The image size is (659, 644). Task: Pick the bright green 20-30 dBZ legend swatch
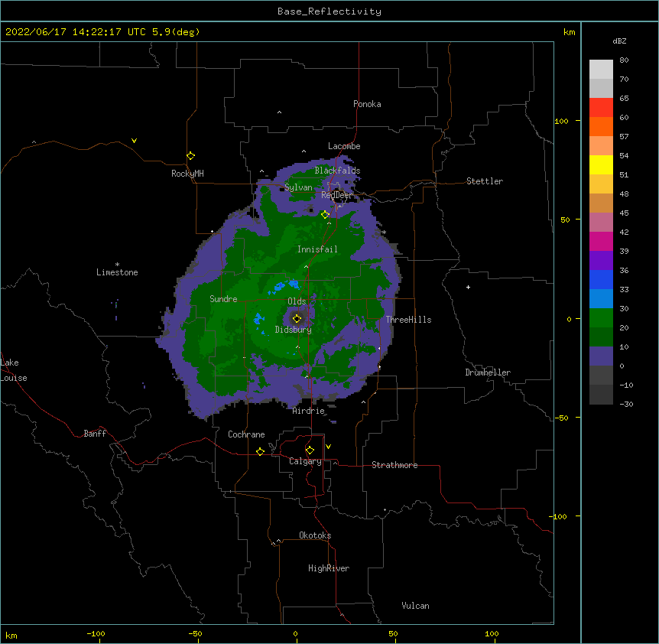tap(601, 318)
